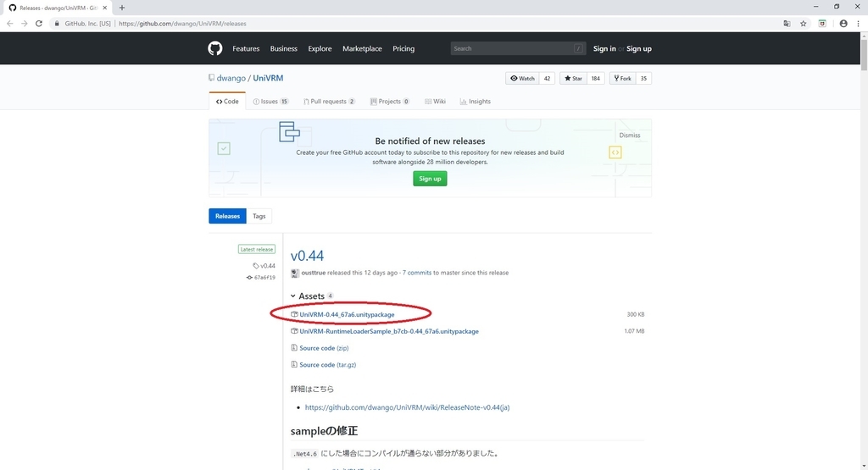Select the Releases button
This screenshot has width=868, height=470.
click(x=227, y=216)
